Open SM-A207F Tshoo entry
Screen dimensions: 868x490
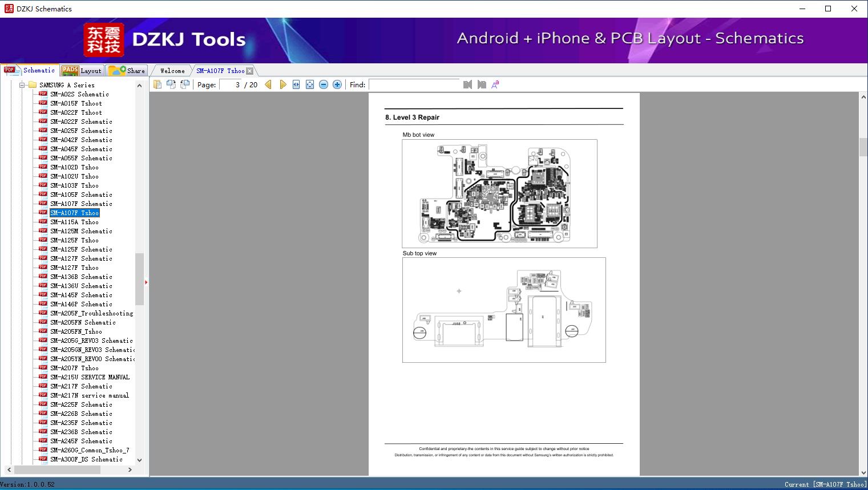coord(74,368)
